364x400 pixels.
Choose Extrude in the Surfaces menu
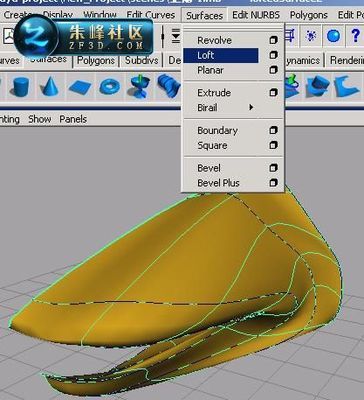(x=214, y=93)
